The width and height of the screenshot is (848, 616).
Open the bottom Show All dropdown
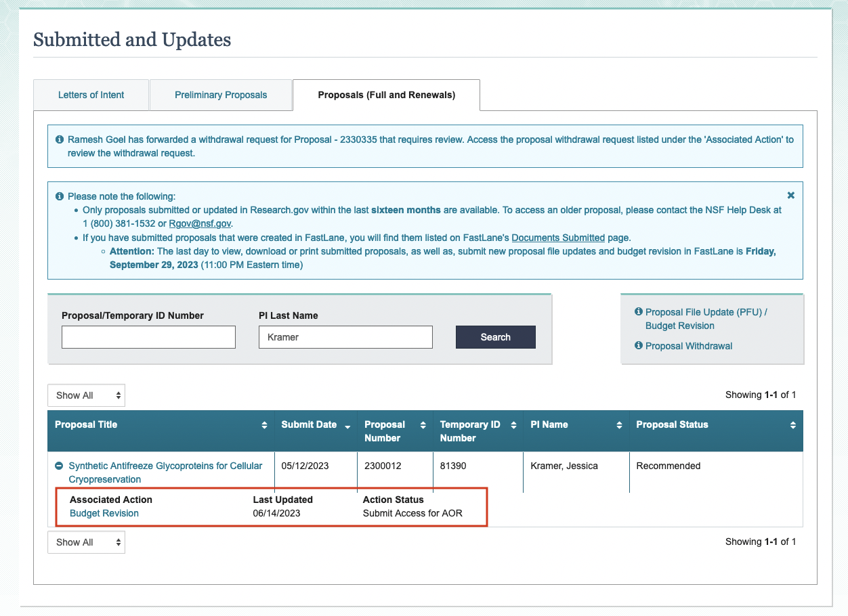[x=86, y=542]
